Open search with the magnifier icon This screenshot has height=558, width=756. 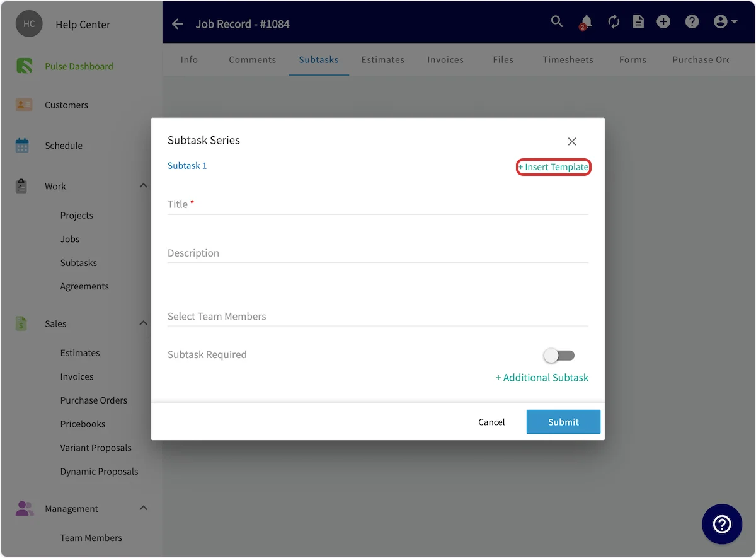click(x=557, y=21)
